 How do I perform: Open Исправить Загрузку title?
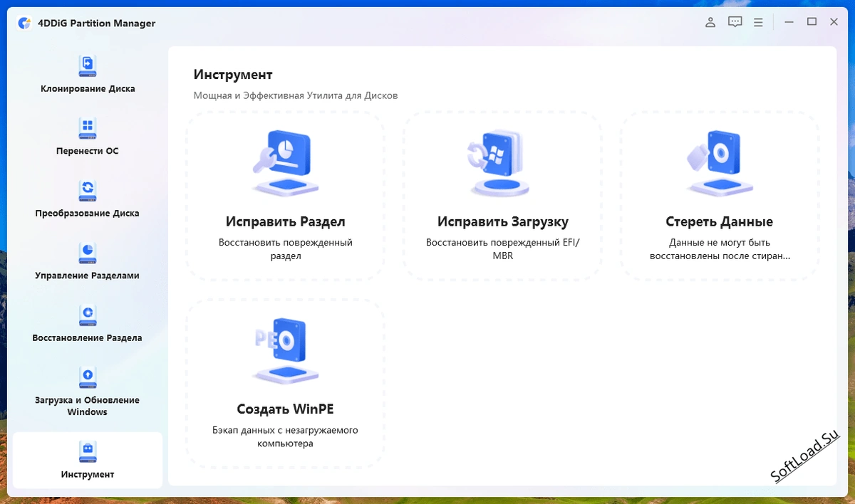click(502, 221)
